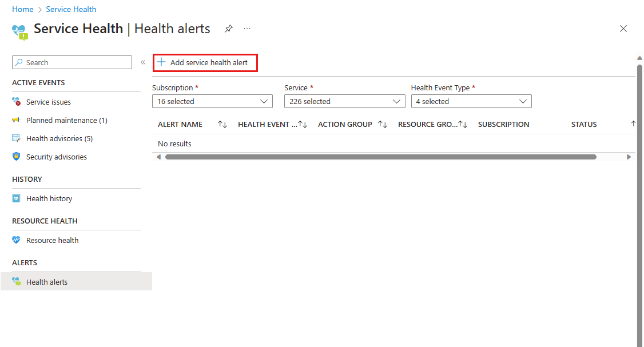Click the Planned maintenance megaphone icon

[16, 120]
